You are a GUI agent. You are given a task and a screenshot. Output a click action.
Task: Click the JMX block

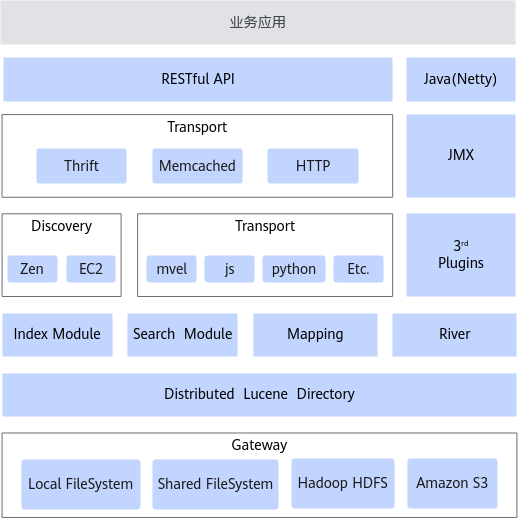[461, 156]
